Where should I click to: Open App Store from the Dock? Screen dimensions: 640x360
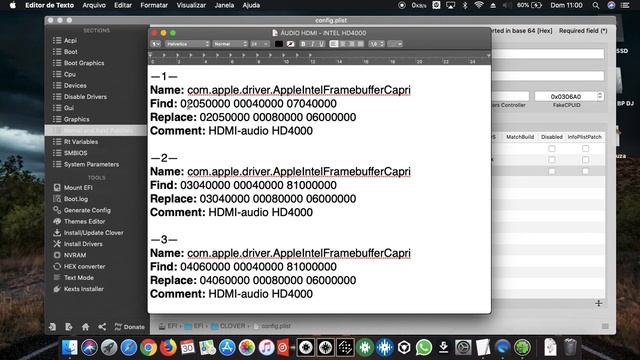point(227,347)
